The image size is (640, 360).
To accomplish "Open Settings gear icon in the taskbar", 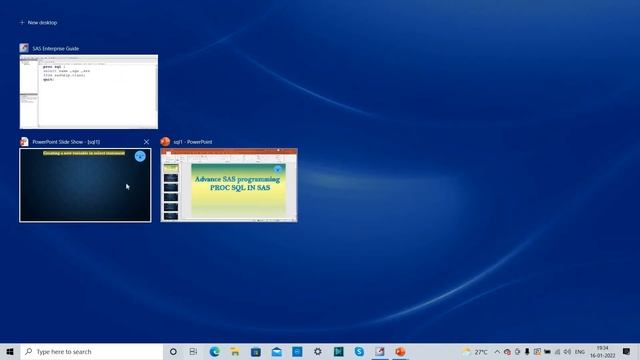I will (318, 351).
